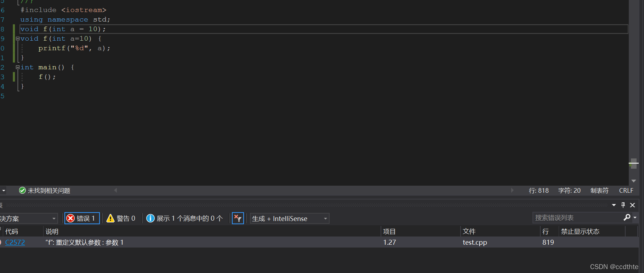Pin the error list panel
Viewport: 644px width, 273px height.
623,205
